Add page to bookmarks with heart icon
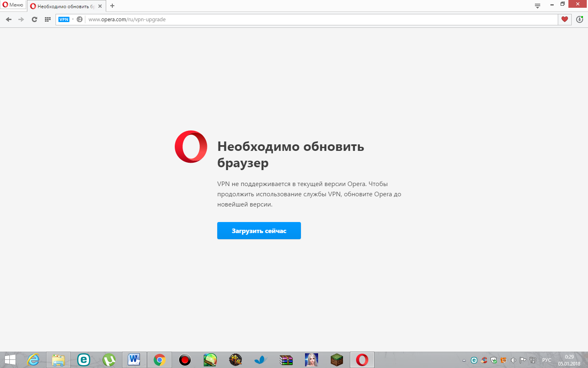Viewport: 588px width, 368px height. point(565,19)
